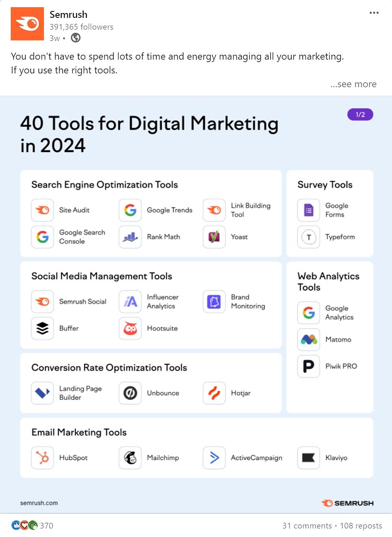
Task: Click the Typeform icon under Survey Tools
Action: (308, 237)
